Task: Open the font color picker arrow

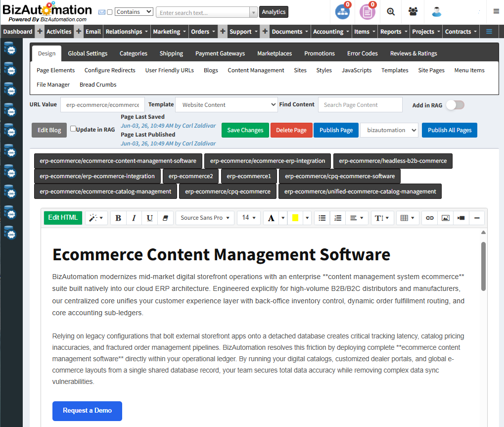Action: pyautogui.click(x=283, y=218)
